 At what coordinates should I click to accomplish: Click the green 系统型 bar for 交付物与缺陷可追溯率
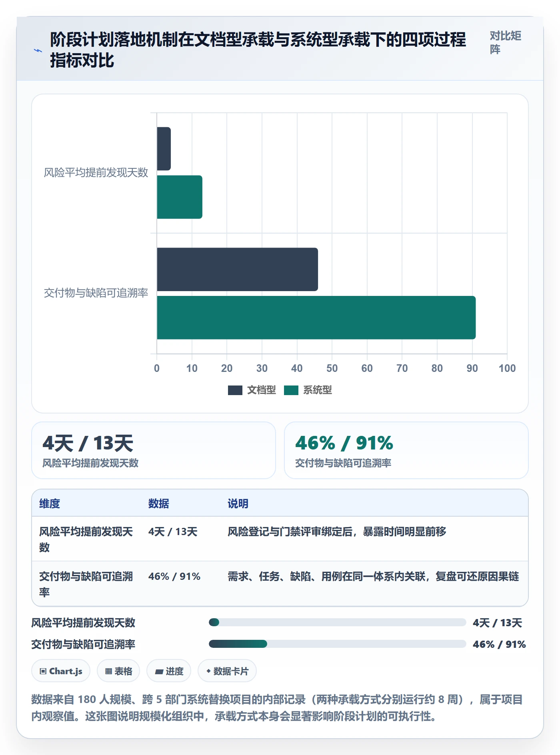(316, 318)
